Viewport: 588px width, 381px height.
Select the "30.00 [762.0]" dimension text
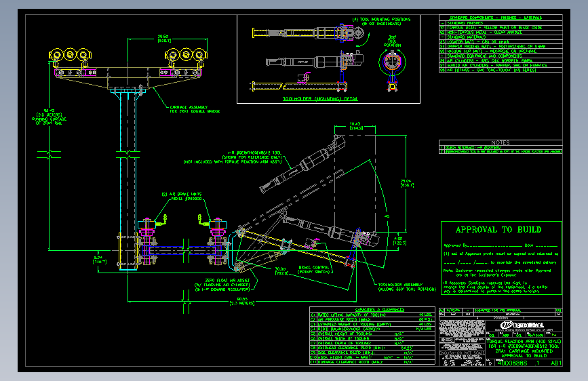(x=281, y=271)
